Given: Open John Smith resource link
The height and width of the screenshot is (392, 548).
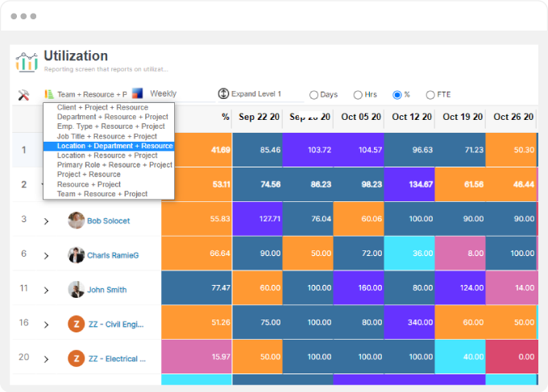Looking at the screenshot, I should [x=107, y=290].
